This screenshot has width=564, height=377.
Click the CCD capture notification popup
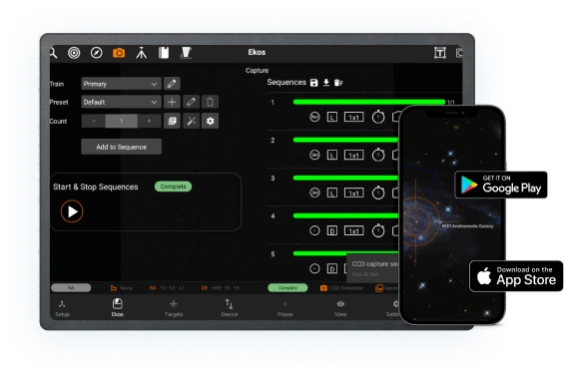click(373, 268)
